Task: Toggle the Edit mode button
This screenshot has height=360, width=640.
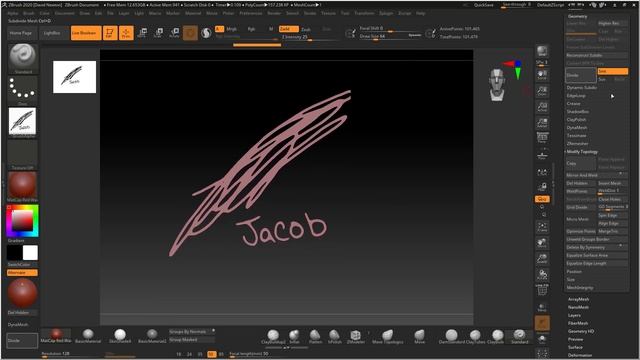Action: (110, 33)
